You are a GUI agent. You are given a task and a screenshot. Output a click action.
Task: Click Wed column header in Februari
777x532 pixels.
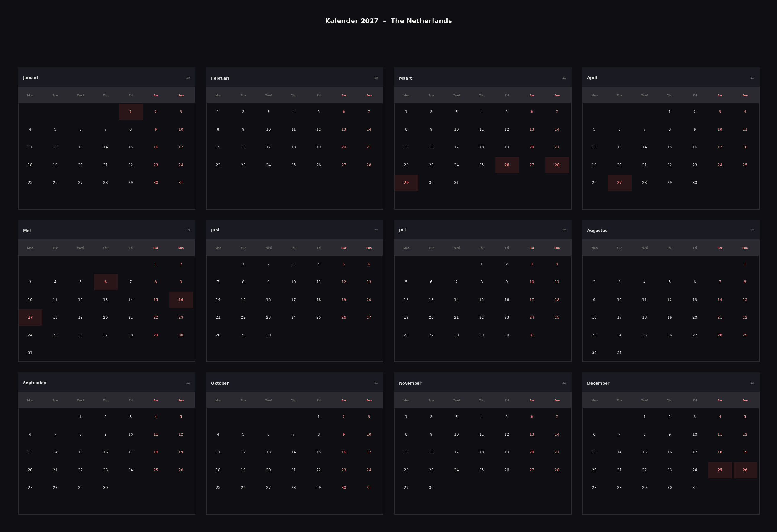coord(268,95)
